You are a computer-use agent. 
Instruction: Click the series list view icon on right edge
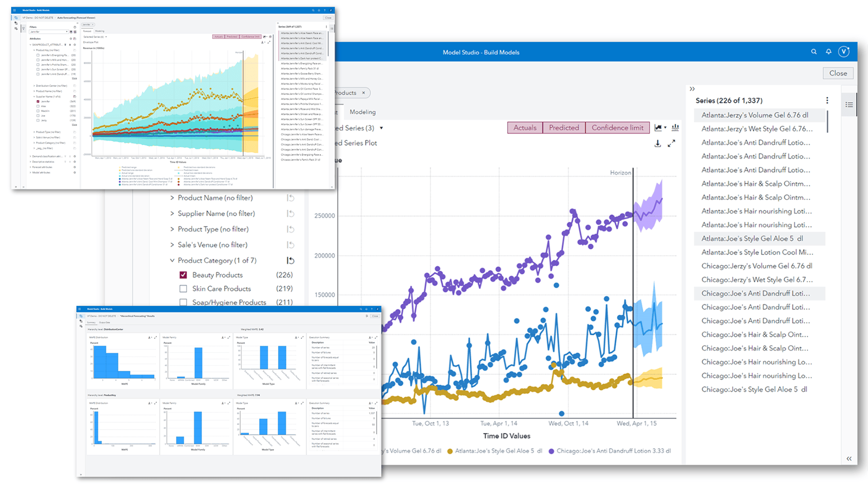coord(849,105)
